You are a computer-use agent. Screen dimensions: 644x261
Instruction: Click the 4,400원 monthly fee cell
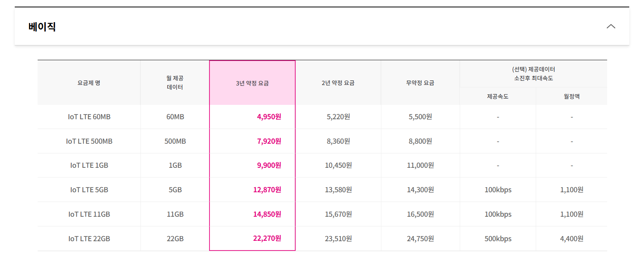pyautogui.click(x=571, y=239)
